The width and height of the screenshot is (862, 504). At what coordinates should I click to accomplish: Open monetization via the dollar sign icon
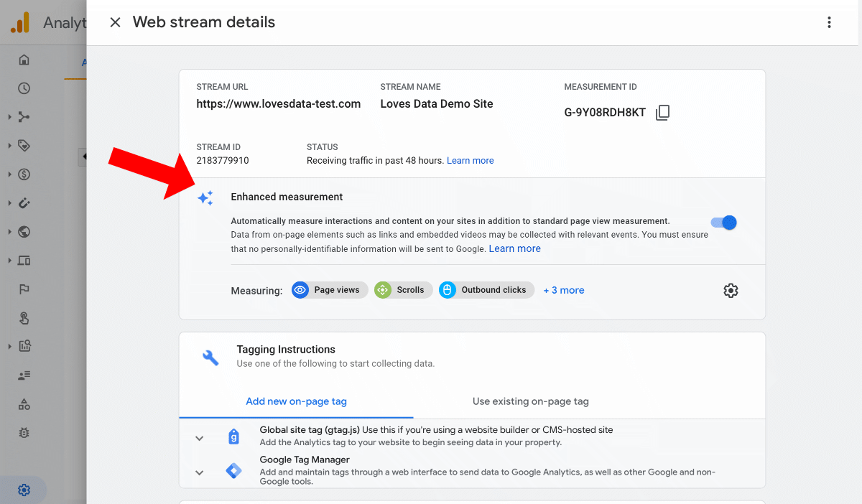click(x=23, y=174)
